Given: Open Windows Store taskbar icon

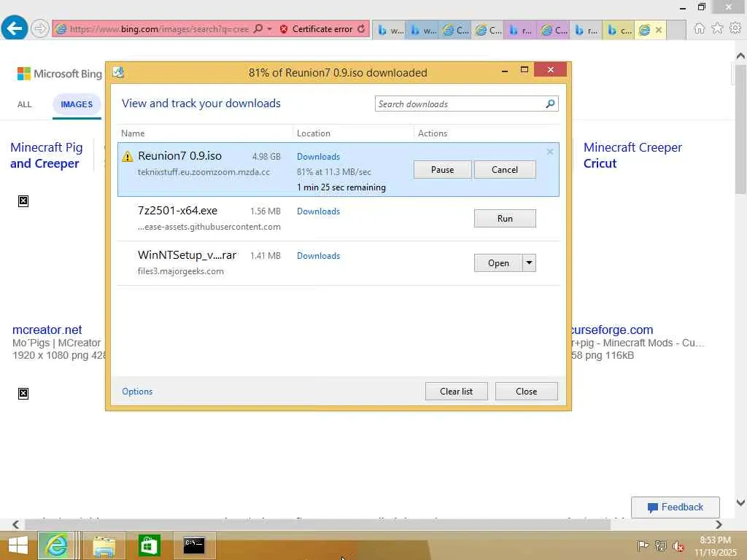Looking at the screenshot, I should pos(149,545).
